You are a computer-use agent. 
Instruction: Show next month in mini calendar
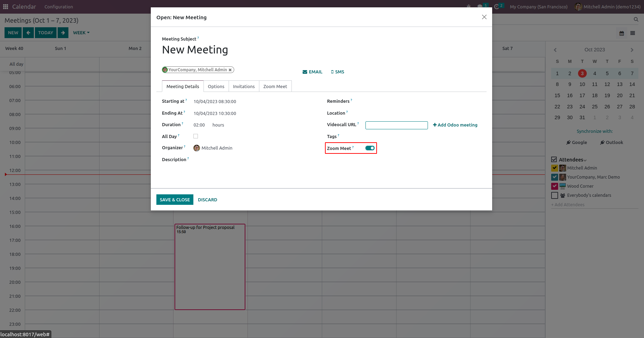[632, 50]
